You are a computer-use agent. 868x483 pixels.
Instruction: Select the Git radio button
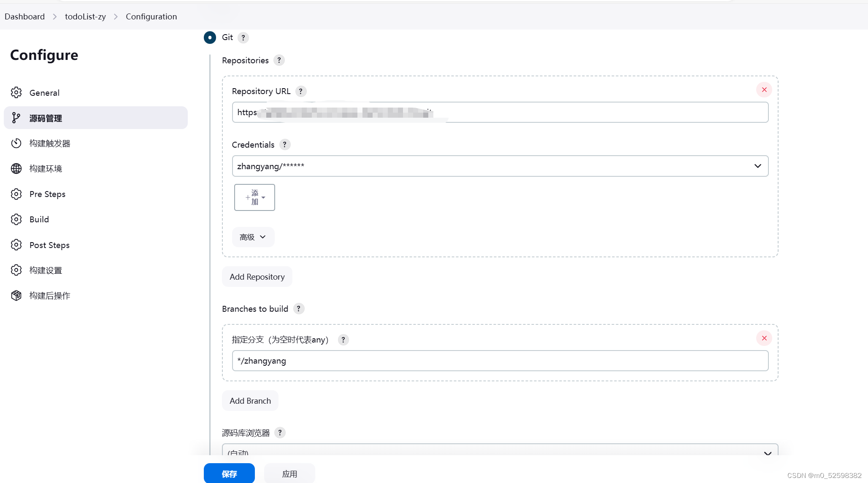(x=210, y=38)
